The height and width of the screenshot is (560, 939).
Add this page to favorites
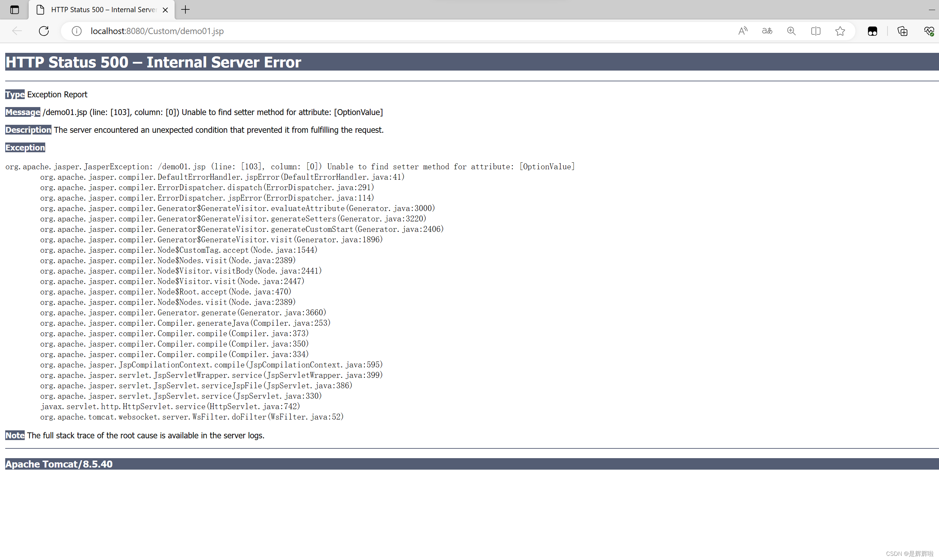pyautogui.click(x=840, y=31)
